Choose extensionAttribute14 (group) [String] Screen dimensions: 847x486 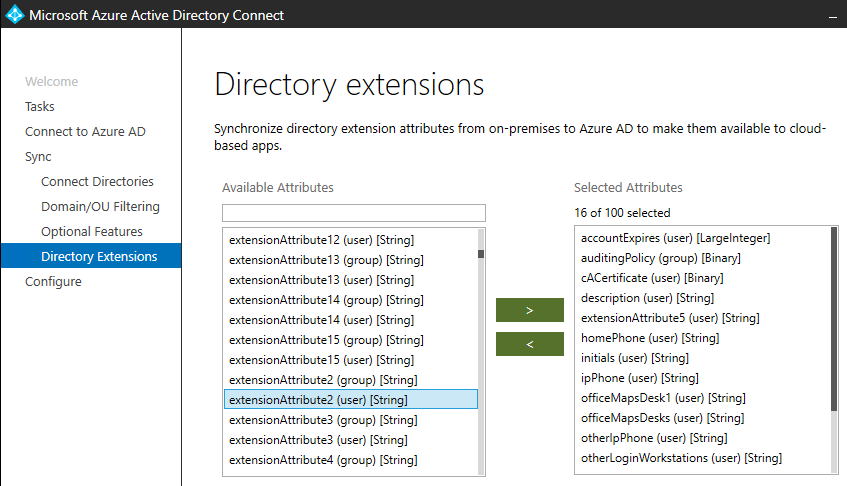(x=351, y=300)
